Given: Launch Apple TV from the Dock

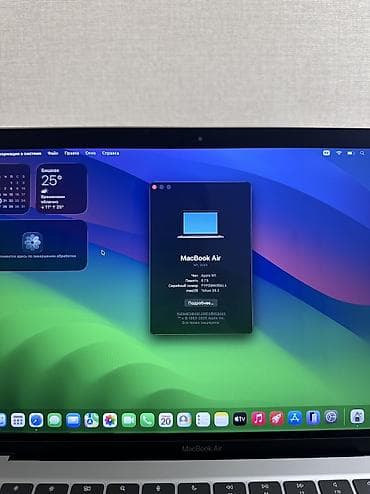Looking at the screenshot, I should (239, 419).
